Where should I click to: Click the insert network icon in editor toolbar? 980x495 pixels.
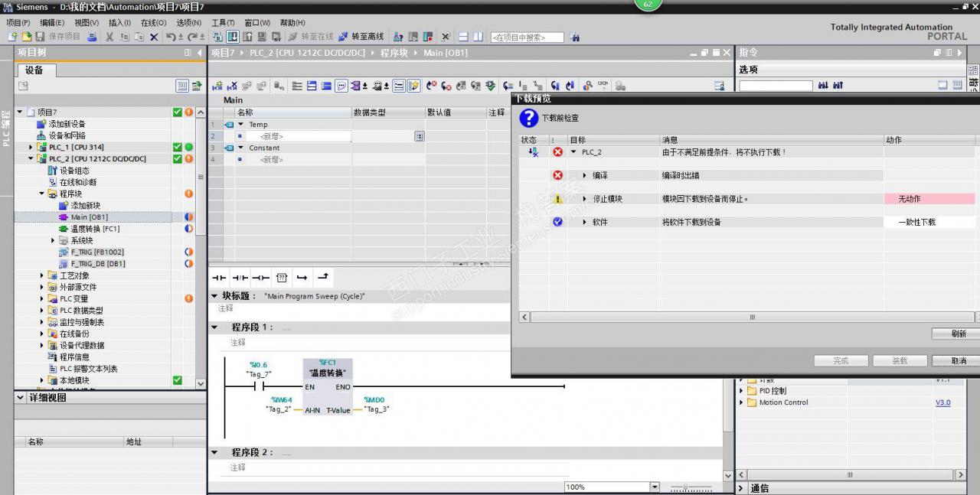[217, 86]
